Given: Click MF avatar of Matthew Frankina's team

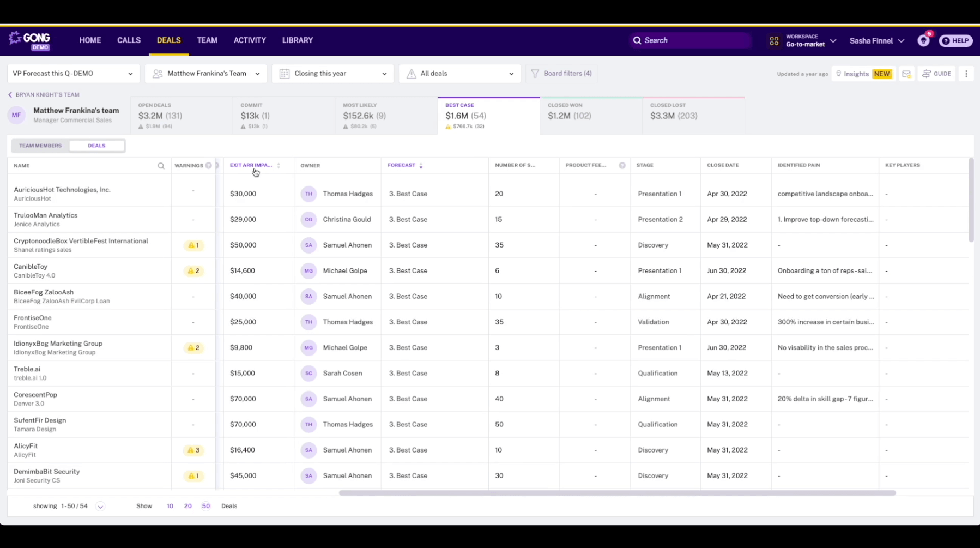Looking at the screenshot, I should click(16, 115).
